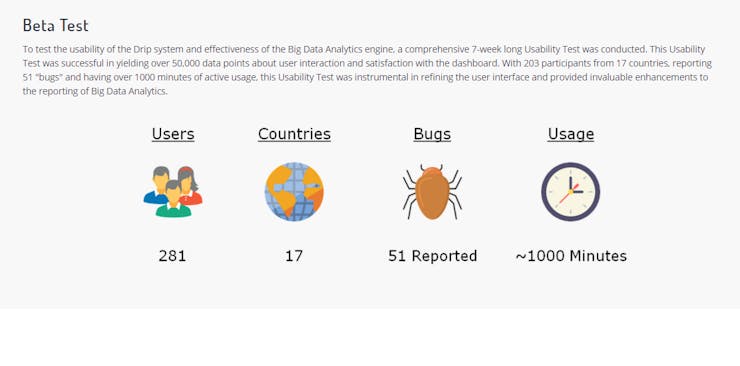Click the 51 Reported text
This screenshot has height=366, width=740.
coord(432,256)
